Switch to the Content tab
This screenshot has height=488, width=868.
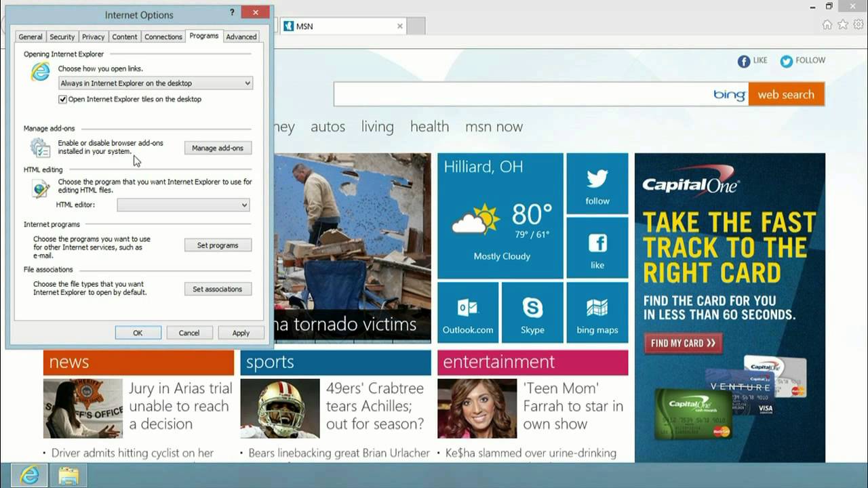click(x=125, y=37)
